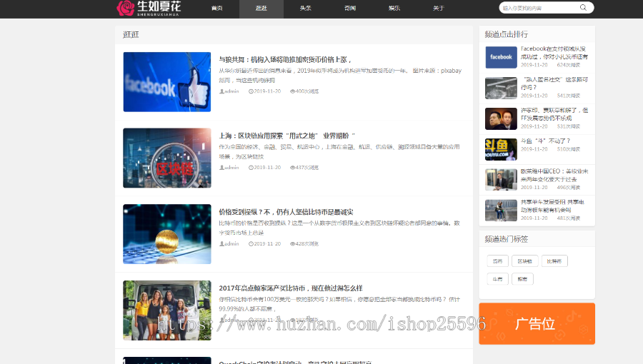
Task: Click the user icon beside admin on 价格受到操纵
Action: [221, 243]
